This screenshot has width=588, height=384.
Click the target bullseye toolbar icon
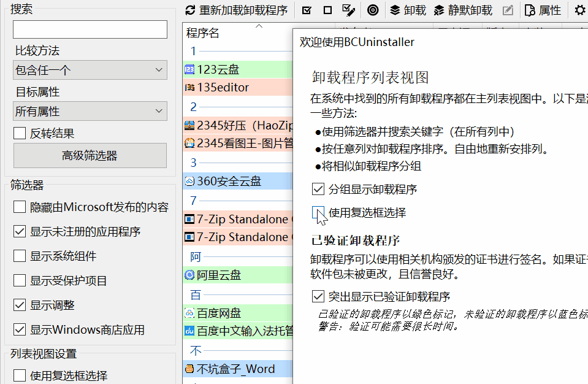click(373, 10)
